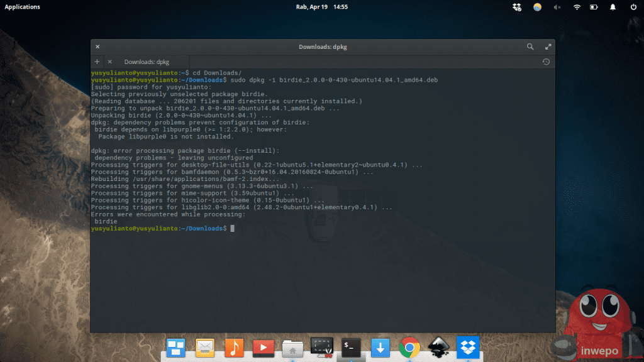Click the tab history icon in the terminal
The height and width of the screenshot is (362, 644).
click(546, 62)
